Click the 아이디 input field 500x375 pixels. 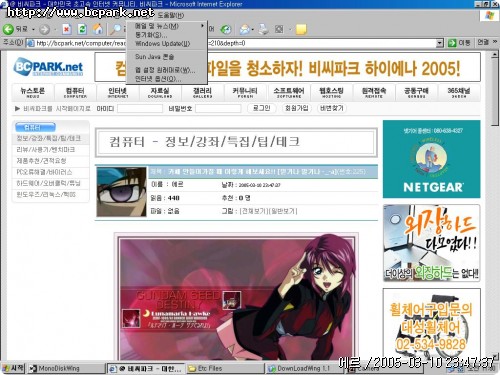(140, 108)
